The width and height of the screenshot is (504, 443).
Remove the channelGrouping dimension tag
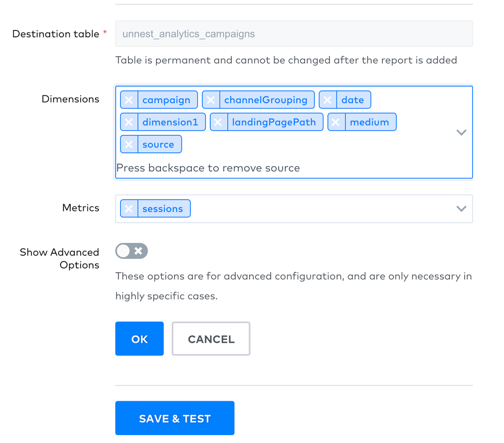(211, 100)
